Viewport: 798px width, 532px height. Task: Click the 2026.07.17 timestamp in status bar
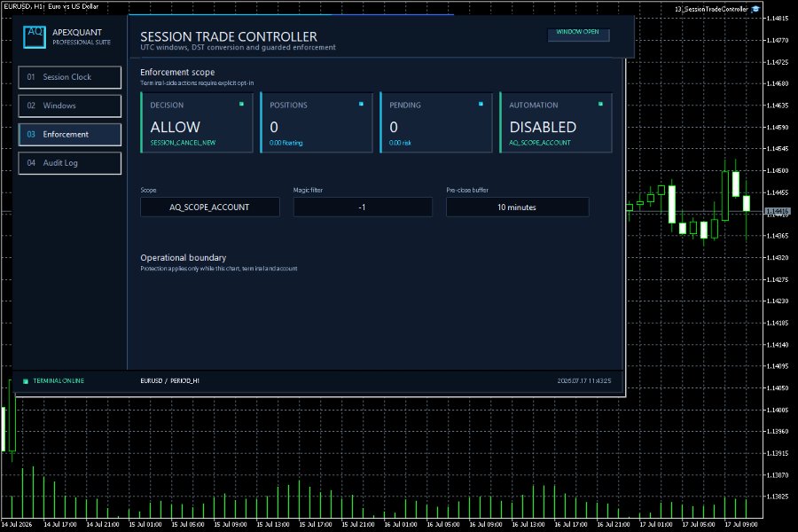coord(584,380)
